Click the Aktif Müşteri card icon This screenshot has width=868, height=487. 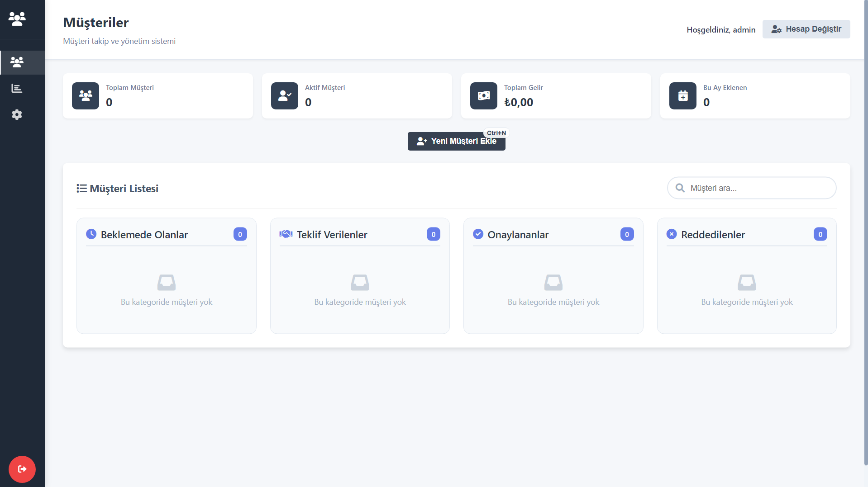coord(285,95)
